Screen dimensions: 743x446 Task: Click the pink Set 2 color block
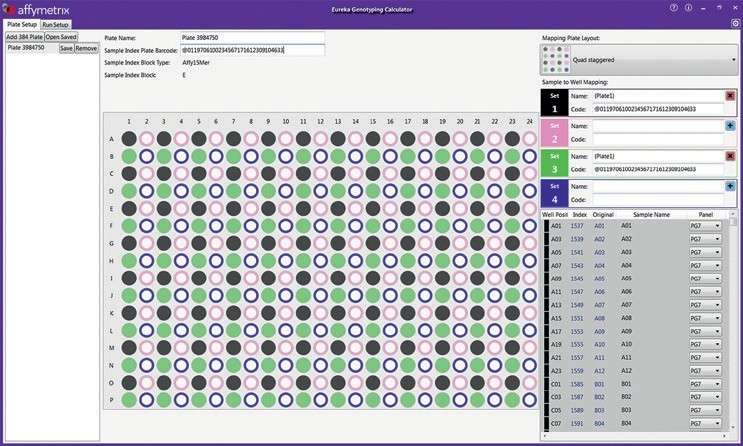point(554,133)
